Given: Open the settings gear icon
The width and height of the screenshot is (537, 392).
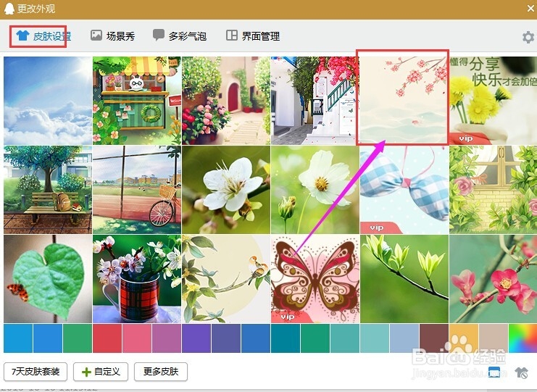Looking at the screenshot, I should click(528, 37).
